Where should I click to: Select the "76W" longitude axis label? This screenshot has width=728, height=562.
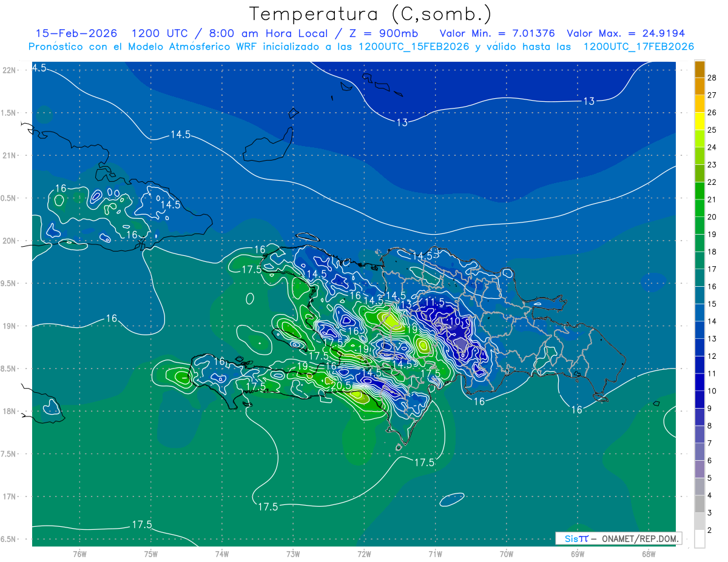coord(79,554)
